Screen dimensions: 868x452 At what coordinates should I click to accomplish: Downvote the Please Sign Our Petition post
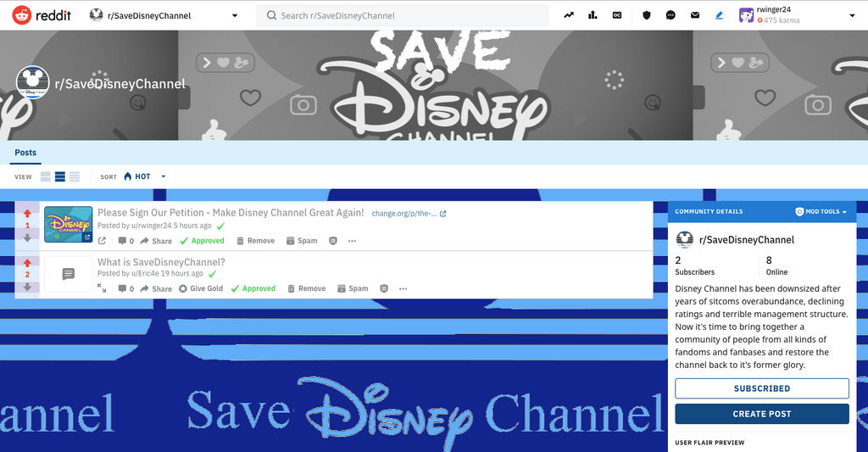coord(27,237)
